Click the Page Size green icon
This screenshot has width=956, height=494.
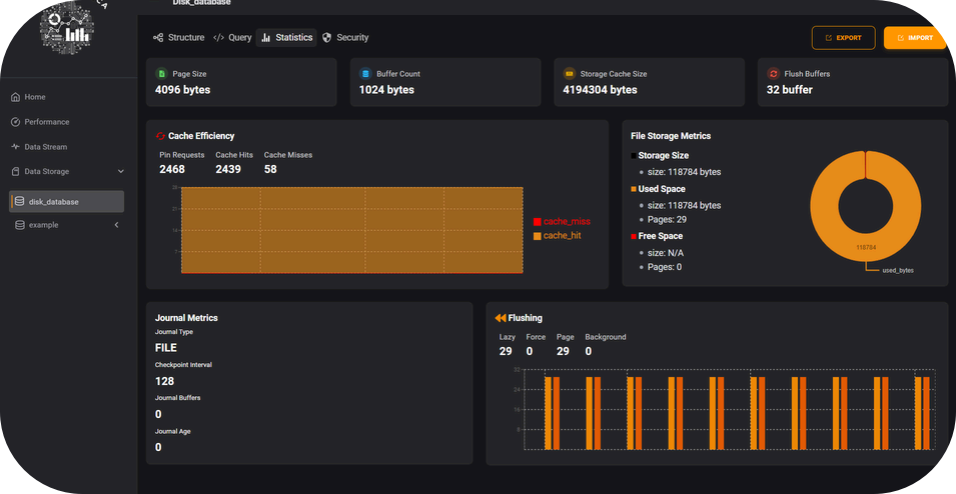pyautogui.click(x=162, y=74)
